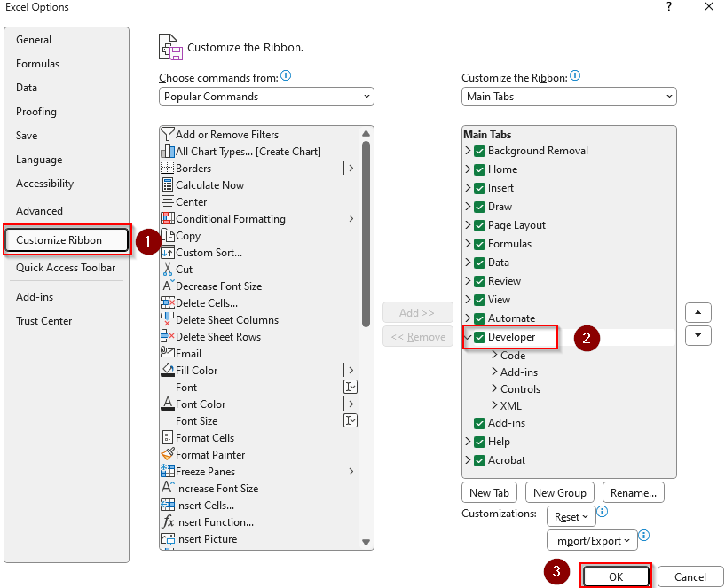Expand the Page Layout tree node

[468, 225]
